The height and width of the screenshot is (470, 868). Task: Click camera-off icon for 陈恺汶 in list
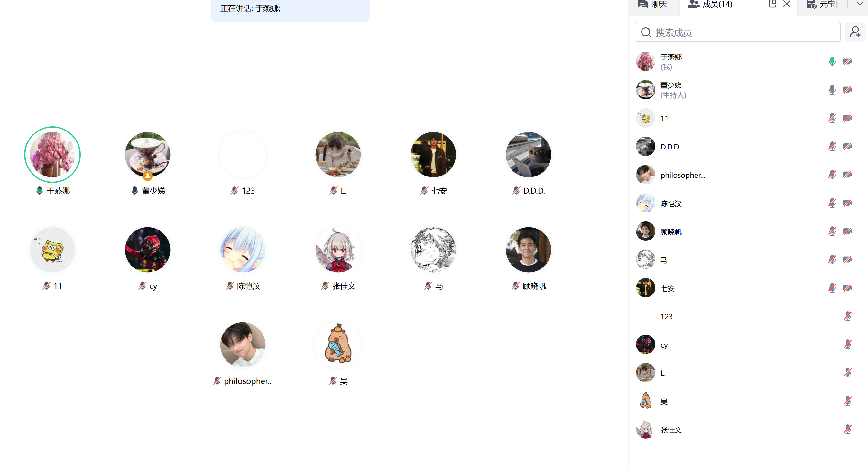[x=847, y=203]
